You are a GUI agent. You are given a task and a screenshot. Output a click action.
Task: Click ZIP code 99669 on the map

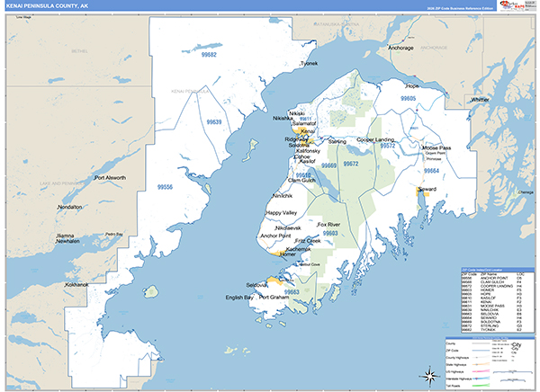point(328,165)
